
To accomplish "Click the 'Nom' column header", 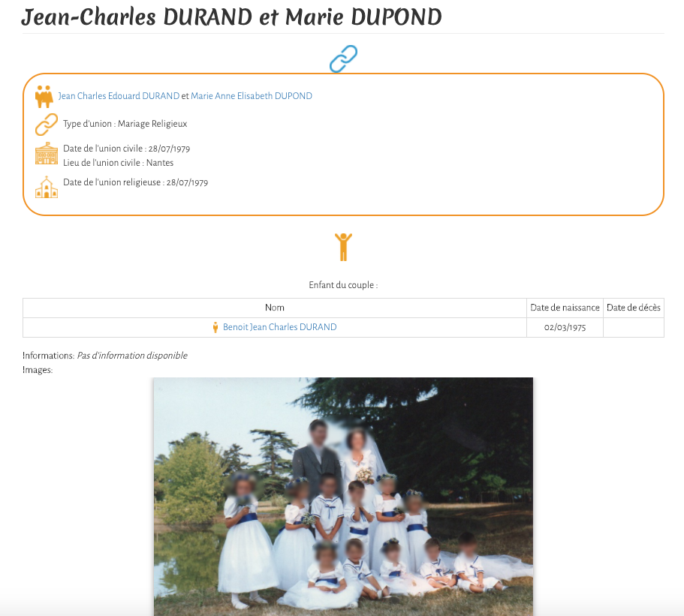I will [x=274, y=308].
